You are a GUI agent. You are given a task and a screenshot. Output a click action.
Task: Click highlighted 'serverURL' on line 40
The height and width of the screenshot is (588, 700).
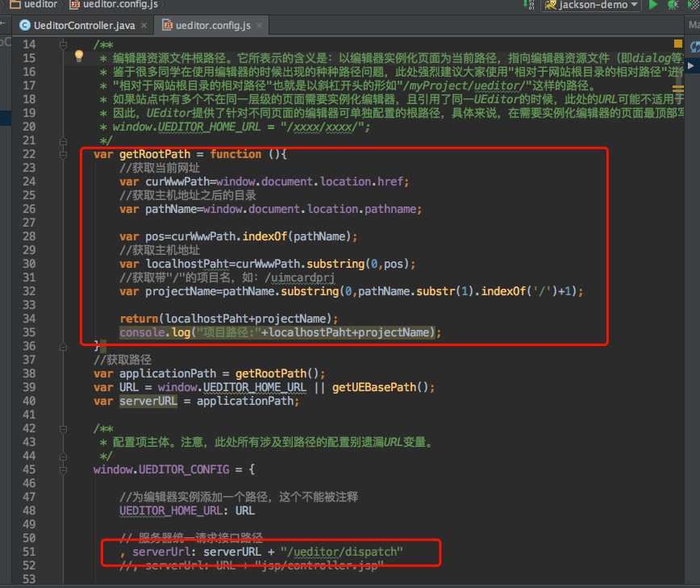pos(148,402)
